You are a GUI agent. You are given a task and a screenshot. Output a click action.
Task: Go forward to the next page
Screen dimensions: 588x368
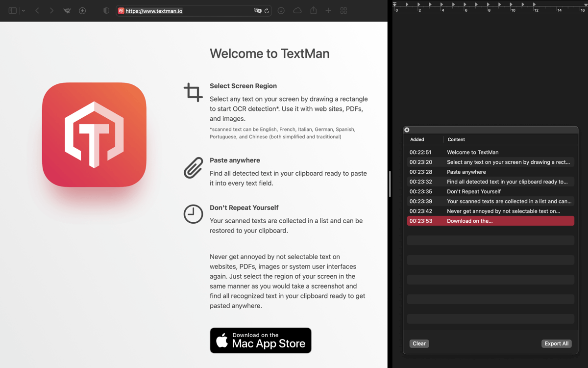(51, 10)
